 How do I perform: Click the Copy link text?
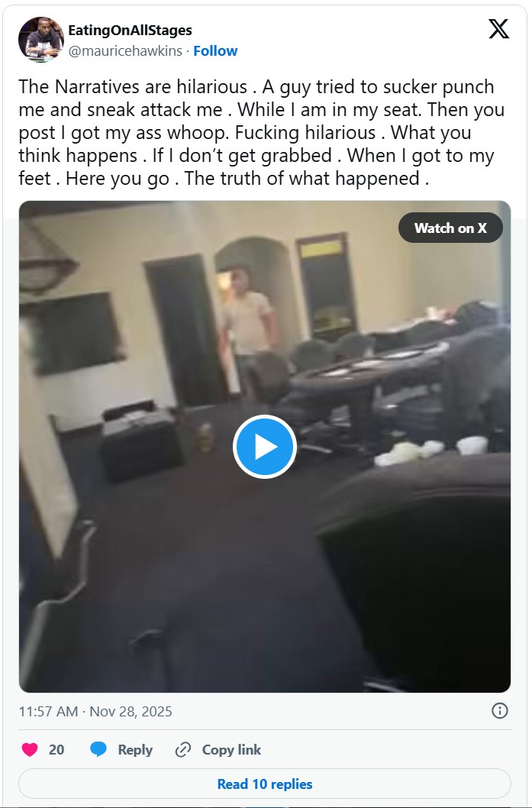pos(231,750)
